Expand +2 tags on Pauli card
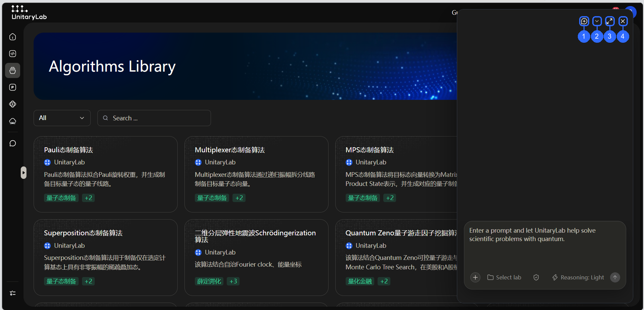644x310 pixels. [x=88, y=198]
